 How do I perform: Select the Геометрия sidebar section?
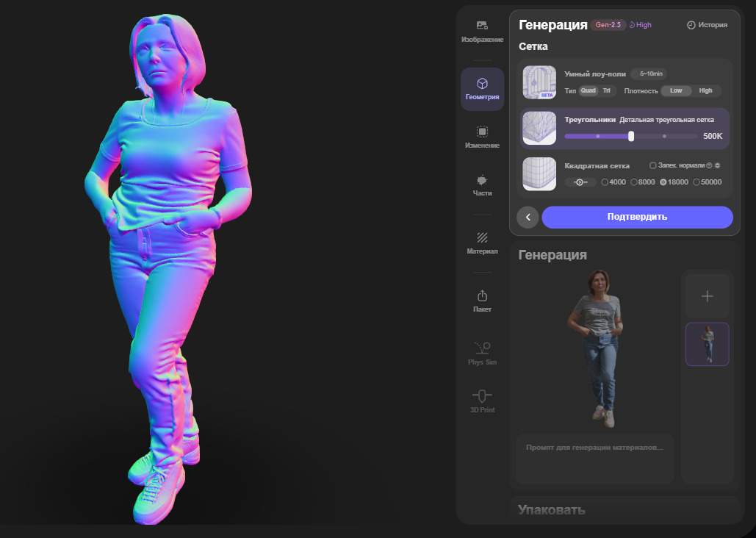[482, 89]
